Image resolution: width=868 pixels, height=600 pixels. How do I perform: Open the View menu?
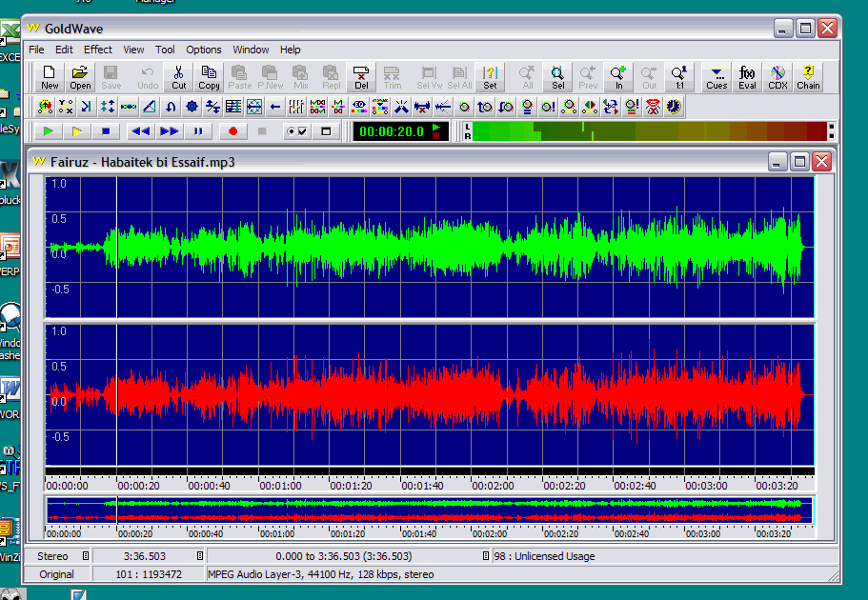[x=133, y=50]
